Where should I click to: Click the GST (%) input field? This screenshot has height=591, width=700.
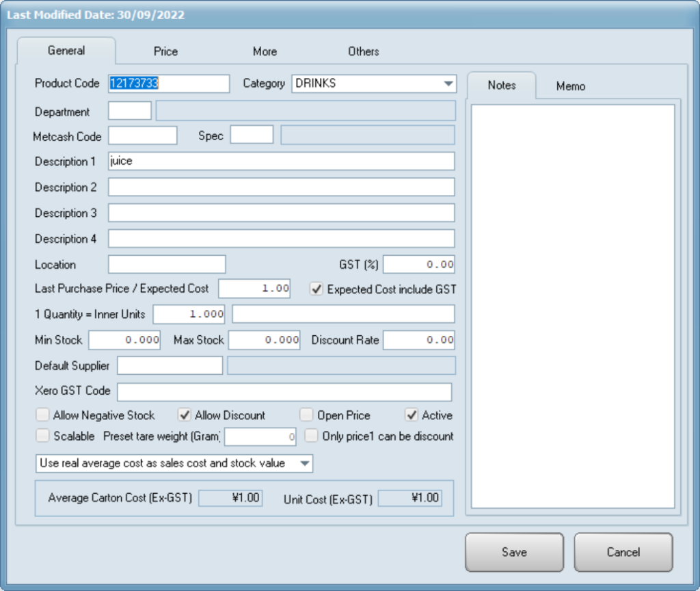point(418,264)
